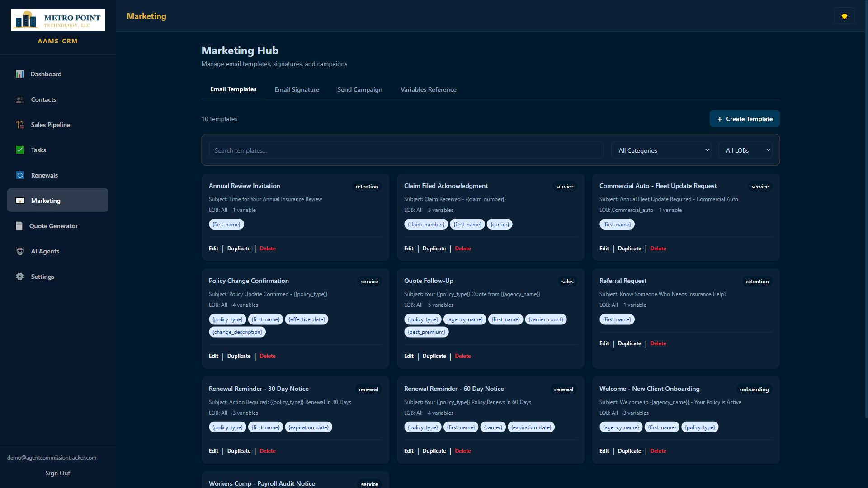Open the Variables Reference tab
This screenshot has height=488, width=868.
coord(428,89)
